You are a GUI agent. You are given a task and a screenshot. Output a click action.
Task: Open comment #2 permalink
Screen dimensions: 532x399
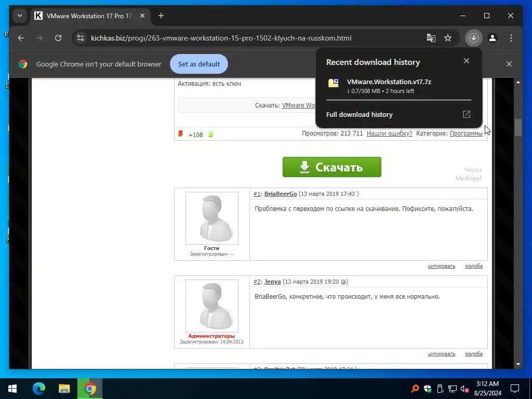point(257,282)
